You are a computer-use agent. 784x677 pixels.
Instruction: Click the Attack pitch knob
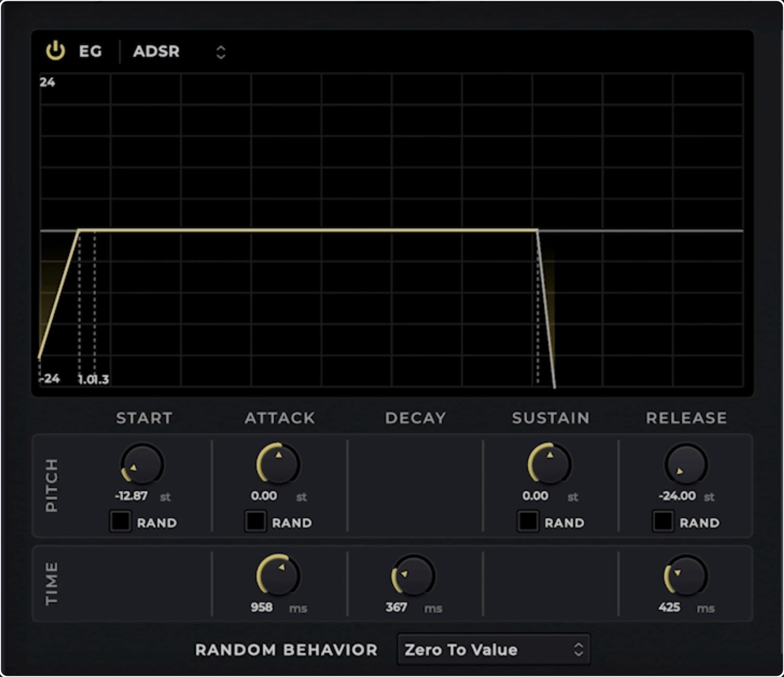click(278, 464)
